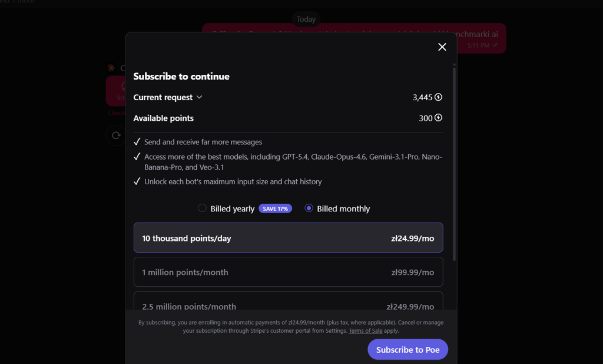This screenshot has width=603, height=364.
Task: Expand the Current request chevron
Action: [199, 97]
